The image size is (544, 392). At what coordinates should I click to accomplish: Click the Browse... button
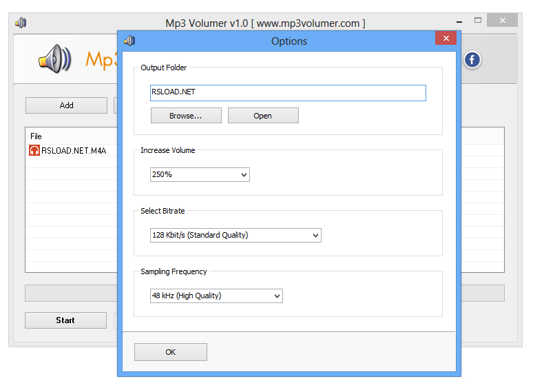(186, 116)
